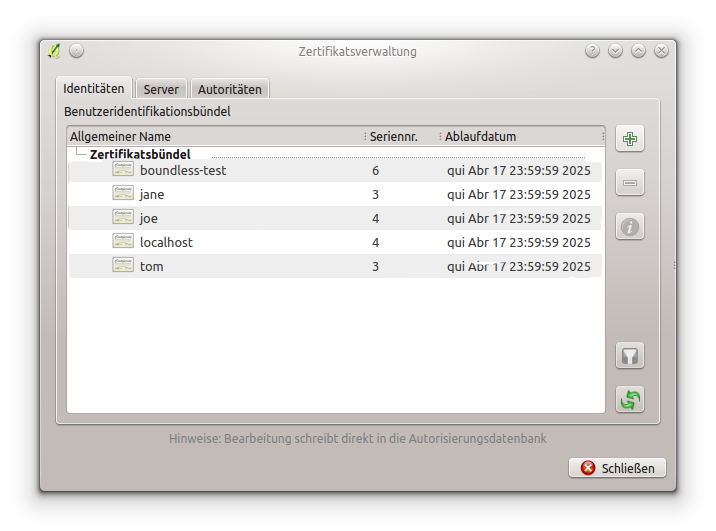Select the jane certificate entry
Screen dimensions: 716x531
click(x=152, y=194)
